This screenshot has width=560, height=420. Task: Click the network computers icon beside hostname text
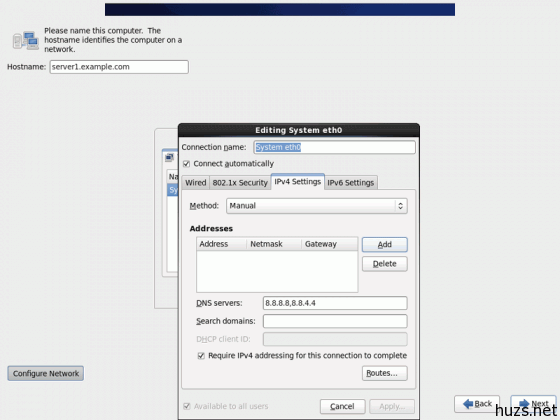(26, 40)
